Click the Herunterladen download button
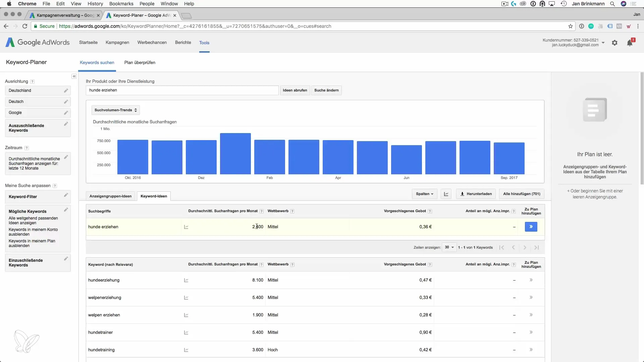644x362 pixels. coord(476,194)
